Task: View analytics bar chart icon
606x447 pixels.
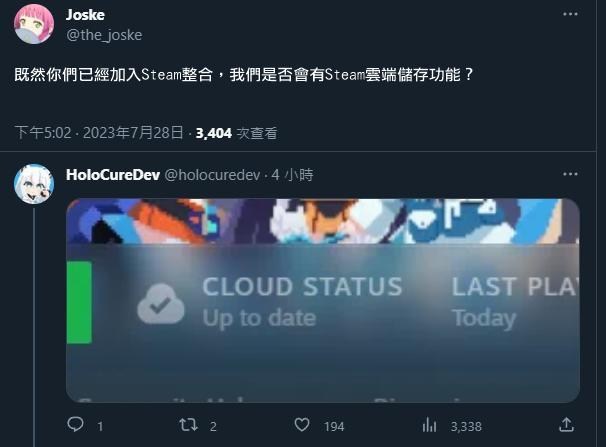Action: click(429, 425)
